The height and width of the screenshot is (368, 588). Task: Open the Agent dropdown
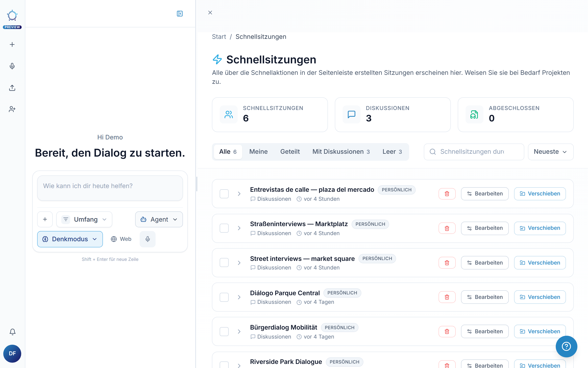point(159,219)
